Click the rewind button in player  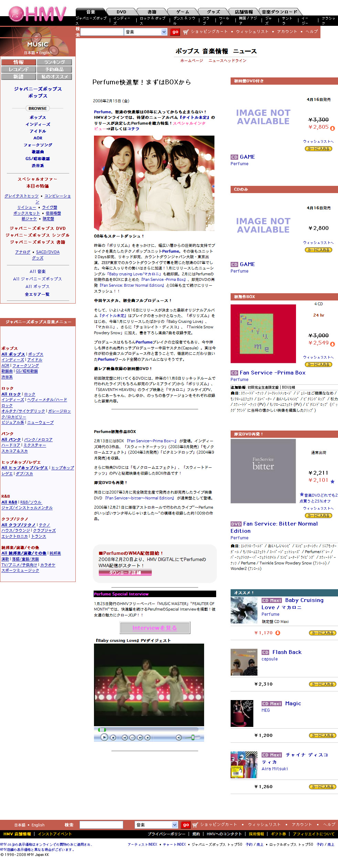coord(132,737)
